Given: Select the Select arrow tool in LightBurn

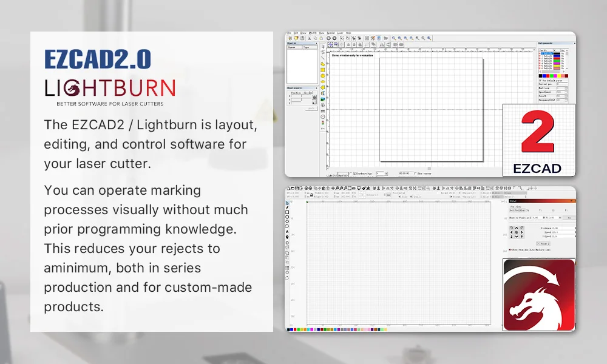Looking at the screenshot, I should tap(287, 203).
